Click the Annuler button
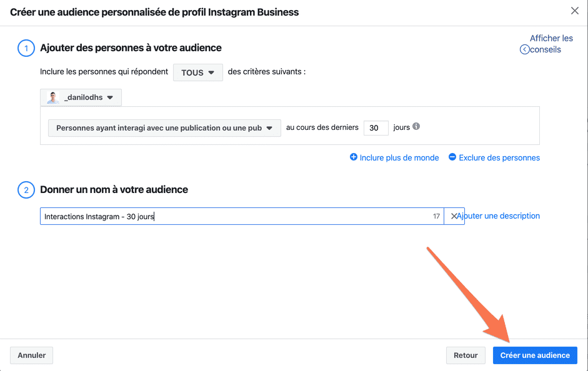The width and height of the screenshot is (588, 371). [31, 355]
